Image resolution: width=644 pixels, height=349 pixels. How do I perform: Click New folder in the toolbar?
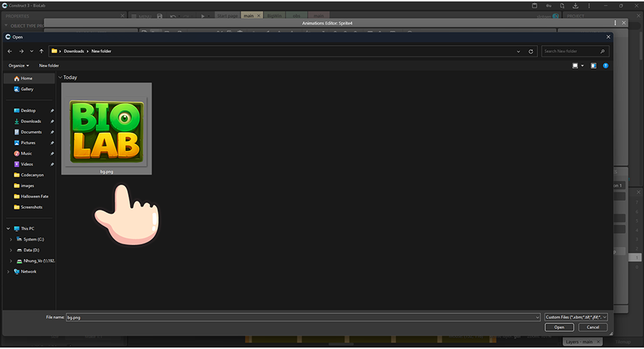[x=49, y=65]
